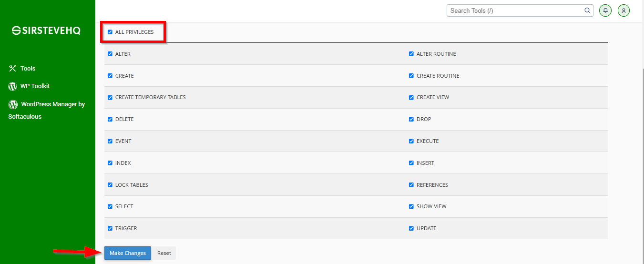Click the search magnifier icon
644x264 pixels.
coord(587,10)
